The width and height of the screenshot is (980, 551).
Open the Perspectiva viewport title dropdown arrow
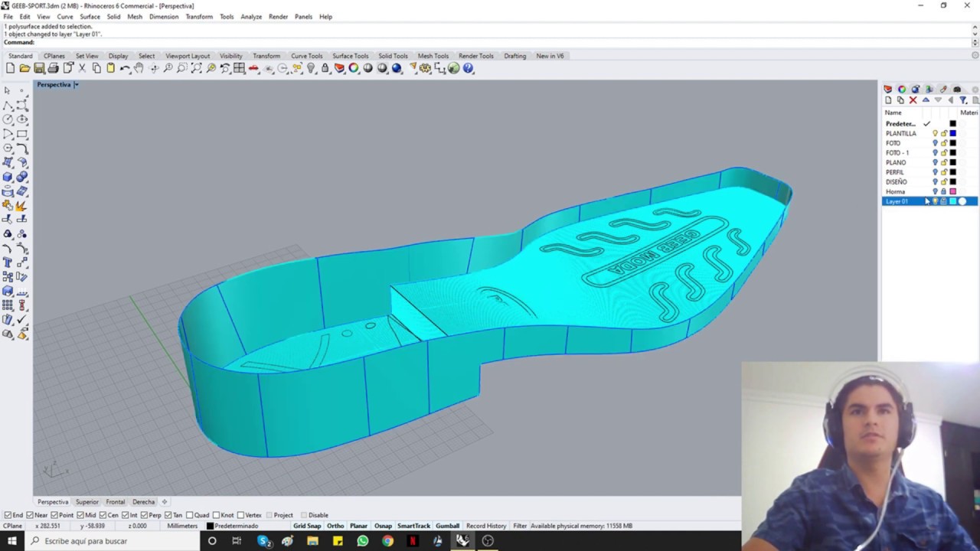(x=76, y=84)
